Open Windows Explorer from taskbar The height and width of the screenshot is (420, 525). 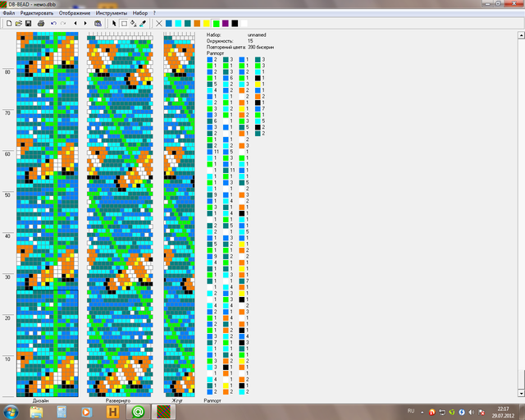(x=36, y=412)
